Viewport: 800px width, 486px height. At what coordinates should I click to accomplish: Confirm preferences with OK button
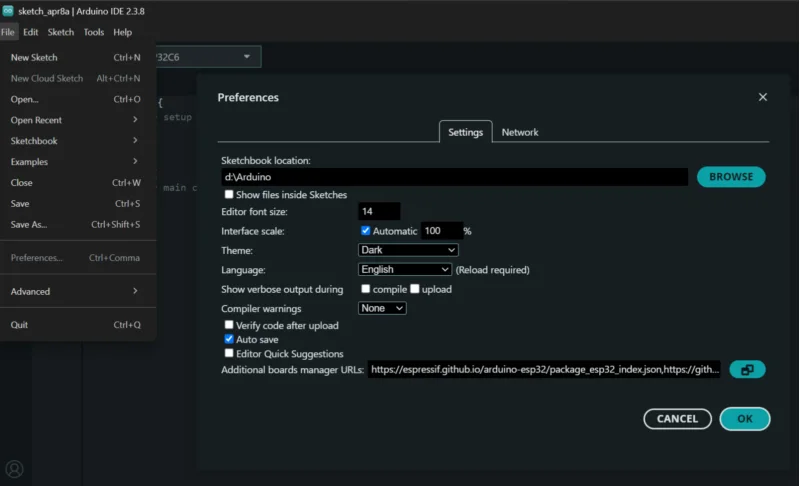tap(744, 419)
